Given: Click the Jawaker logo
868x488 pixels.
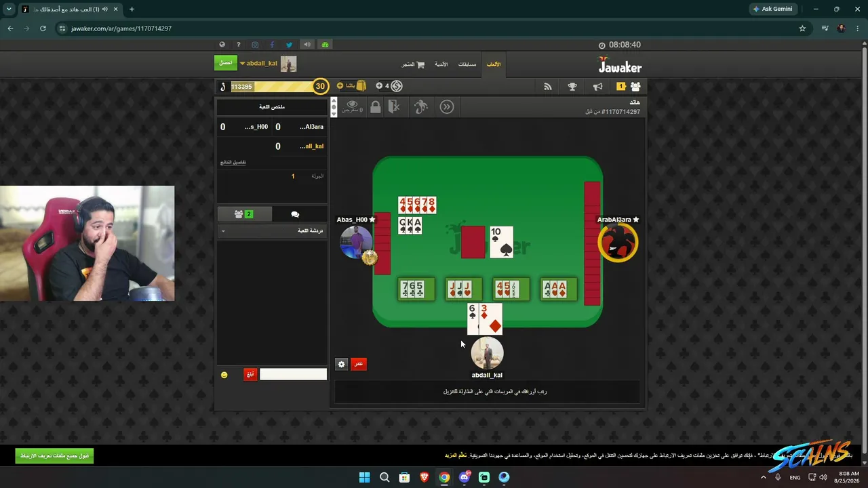Looking at the screenshot, I should coord(620,64).
